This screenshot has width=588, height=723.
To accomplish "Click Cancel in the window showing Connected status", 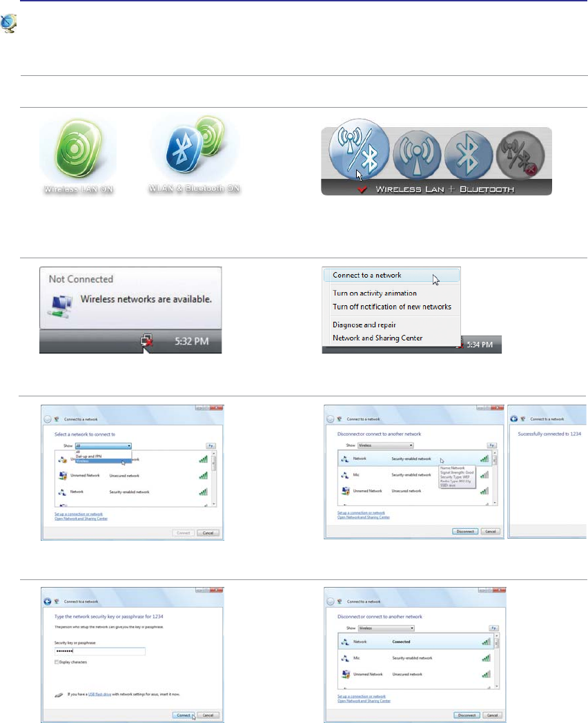I will click(493, 715).
